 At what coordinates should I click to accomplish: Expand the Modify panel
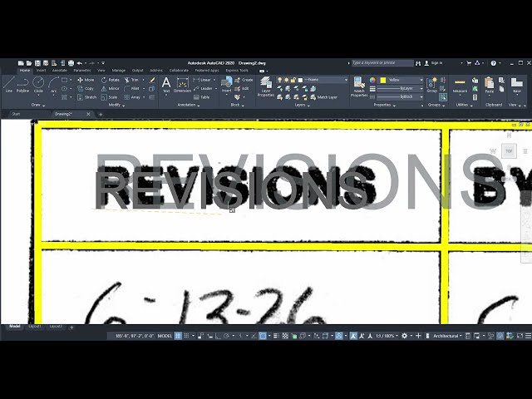(x=116, y=106)
